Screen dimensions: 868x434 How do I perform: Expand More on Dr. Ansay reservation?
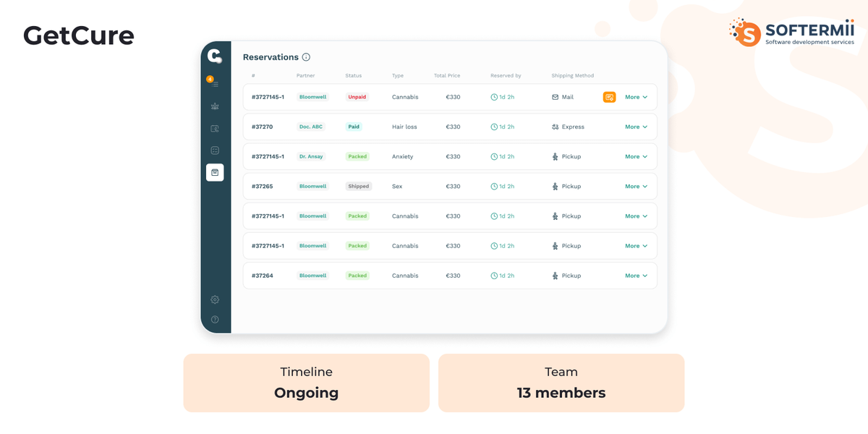636,156
